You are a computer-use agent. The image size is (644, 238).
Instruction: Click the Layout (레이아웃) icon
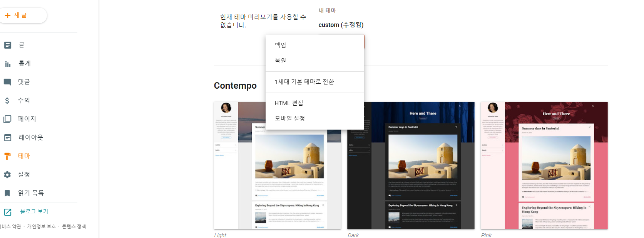pos(8,138)
